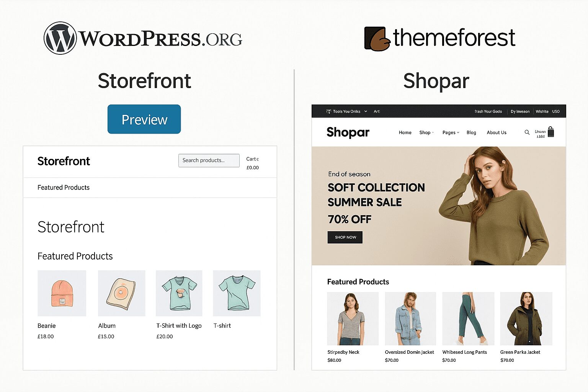Click the Wishlte link in top bar
The width and height of the screenshot is (588, 392).
[x=542, y=111]
